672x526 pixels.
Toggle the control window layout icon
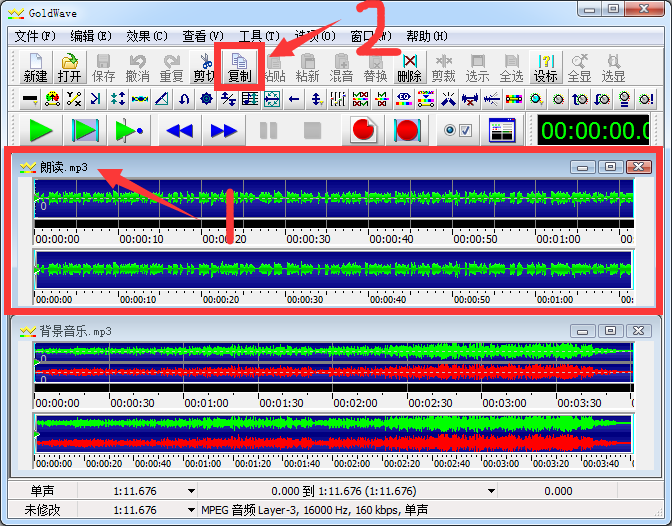(501, 130)
